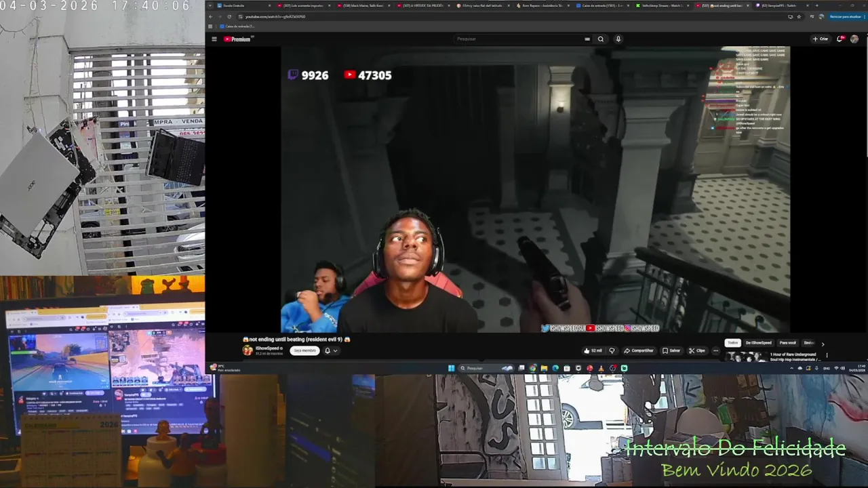
Task: Show more filter chips with right arrow
Action: coord(823,344)
